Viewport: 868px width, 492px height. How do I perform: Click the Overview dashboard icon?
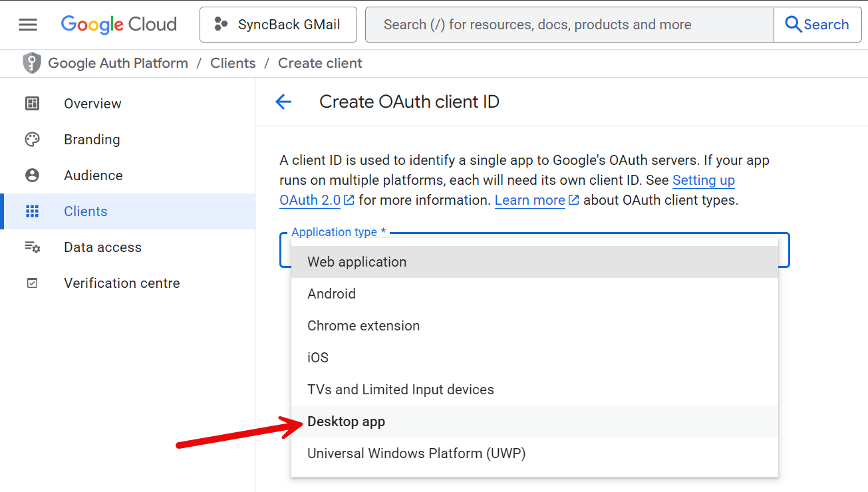tap(32, 104)
